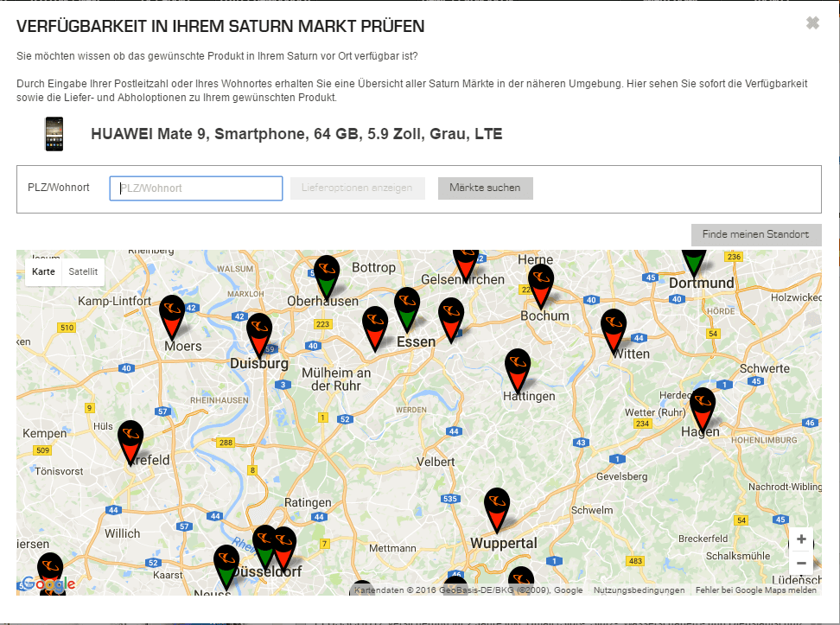Select the red marker left of Essen label
The width and height of the screenshot is (840, 625).
(x=375, y=329)
